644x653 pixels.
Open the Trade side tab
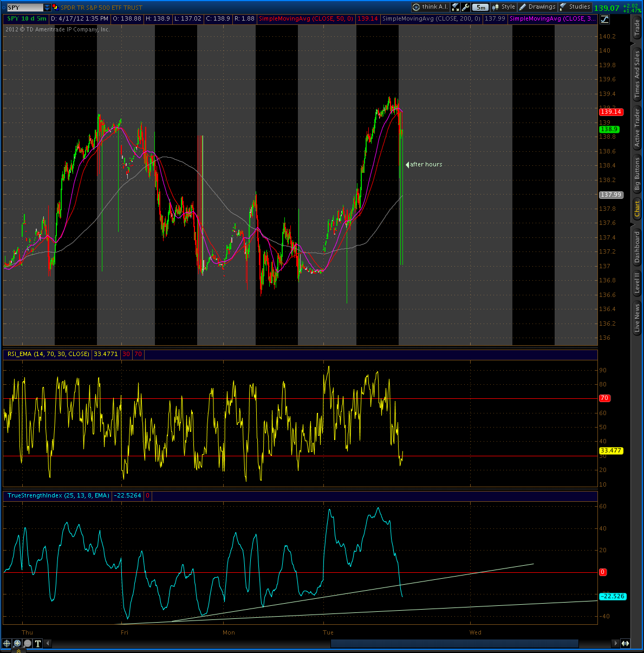(x=637, y=28)
